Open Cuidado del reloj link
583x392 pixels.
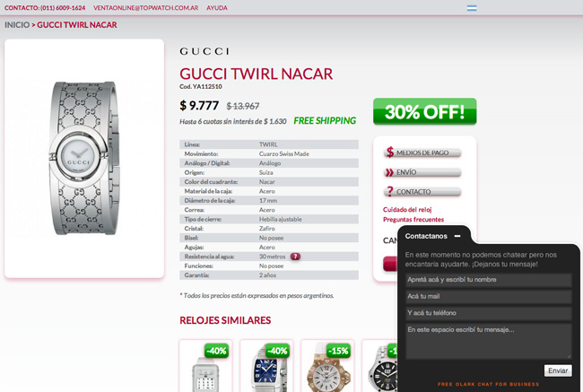point(407,210)
